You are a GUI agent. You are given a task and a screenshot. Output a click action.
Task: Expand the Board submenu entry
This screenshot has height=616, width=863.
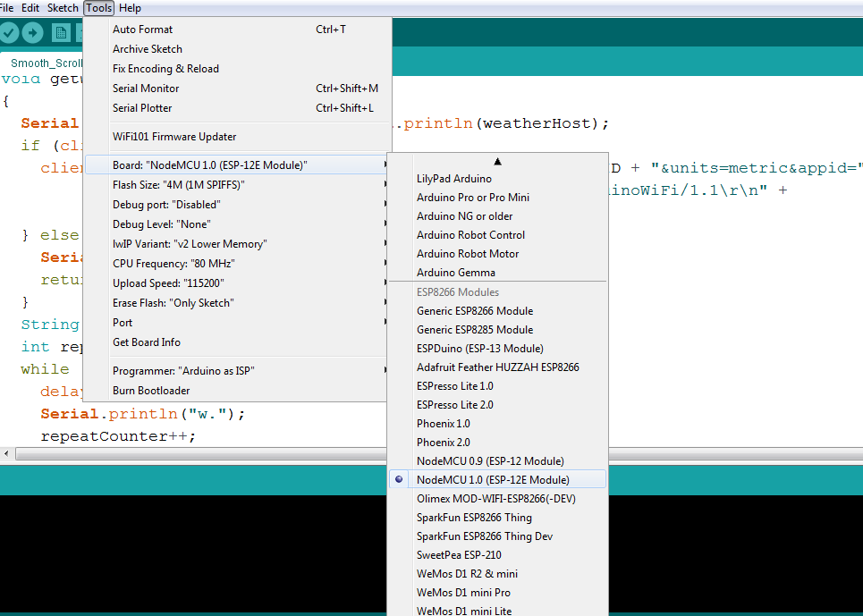pyautogui.click(x=237, y=165)
